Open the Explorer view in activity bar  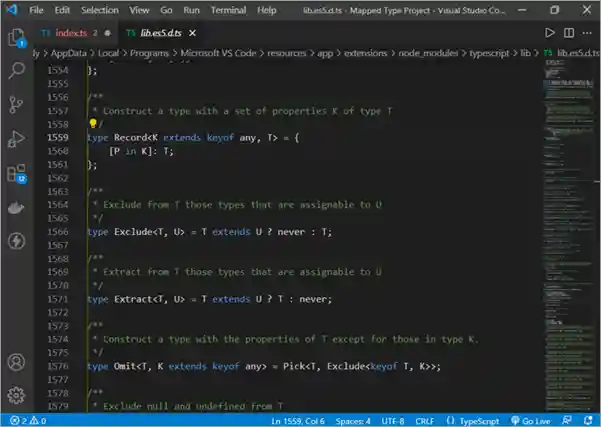(x=16, y=38)
